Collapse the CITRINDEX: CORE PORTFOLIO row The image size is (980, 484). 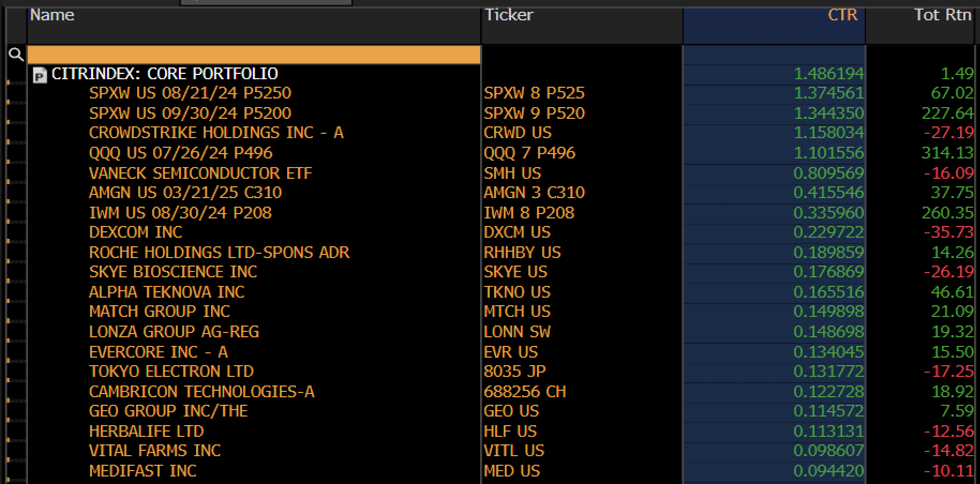tap(164, 73)
